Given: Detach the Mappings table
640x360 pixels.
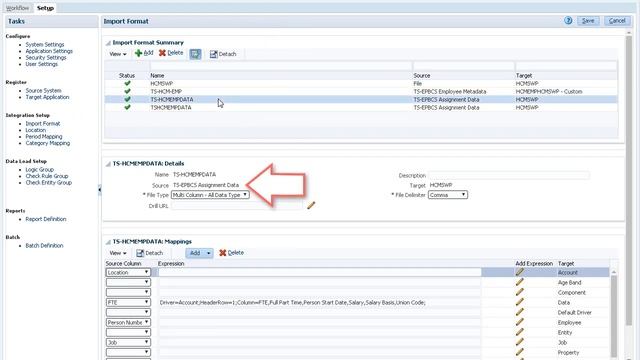Looking at the screenshot, I should [149, 253].
